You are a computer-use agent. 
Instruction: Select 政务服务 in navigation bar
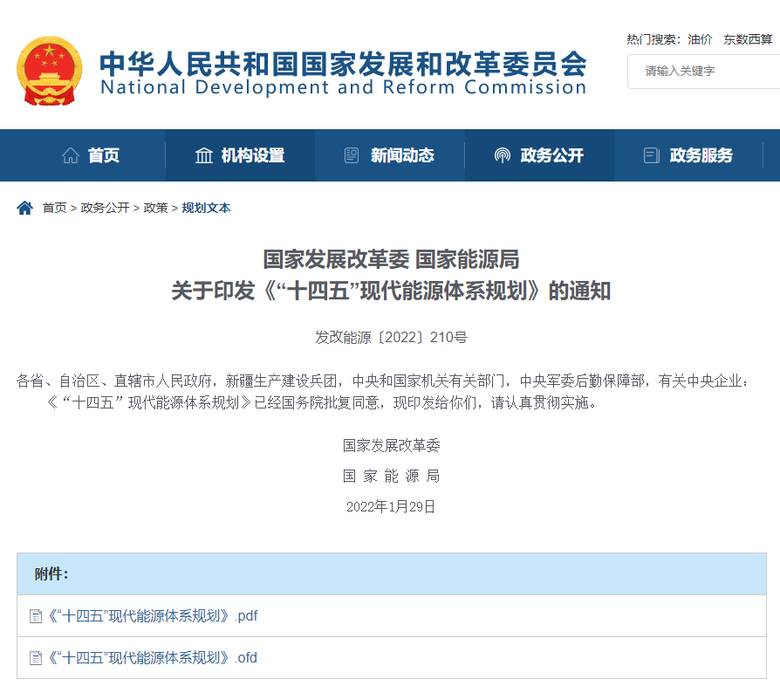(x=701, y=155)
